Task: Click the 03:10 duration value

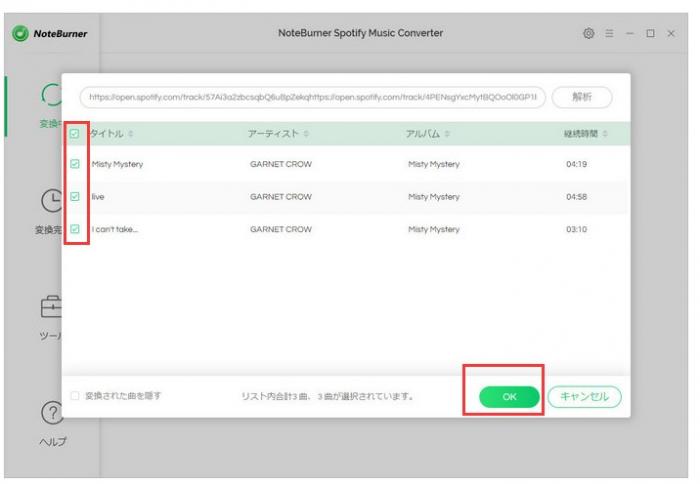Action: click(576, 229)
